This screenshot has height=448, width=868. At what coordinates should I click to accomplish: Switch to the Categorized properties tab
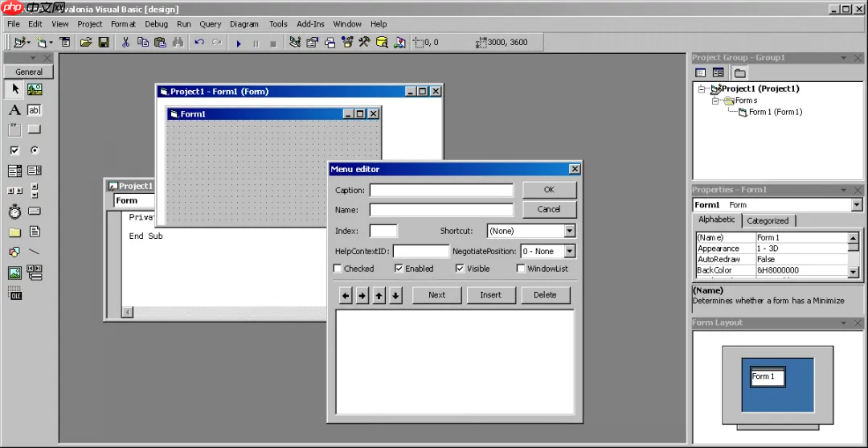click(x=768, y=220)
